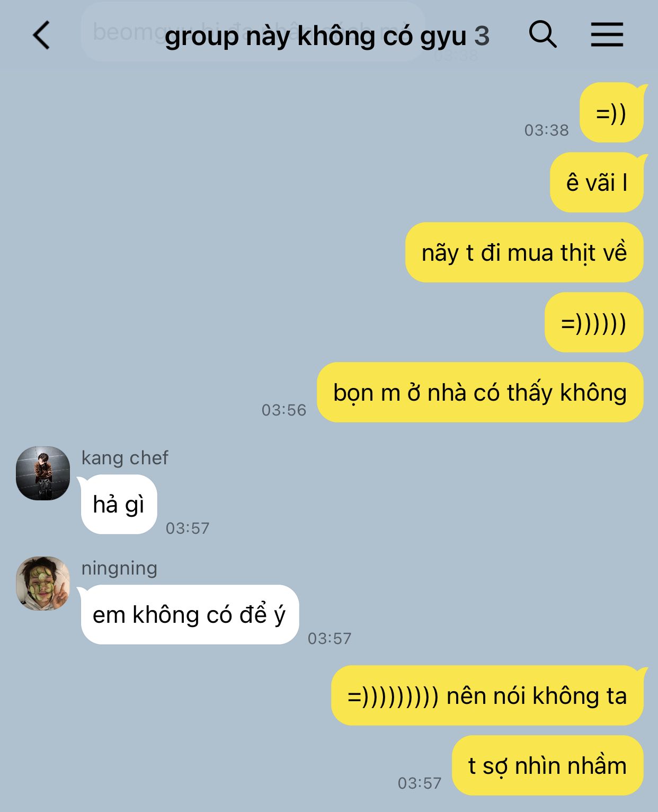The image size is (658, 812).
Task: Tap the '=))))))' yellow bubble
Action: [x=594, y=322]
